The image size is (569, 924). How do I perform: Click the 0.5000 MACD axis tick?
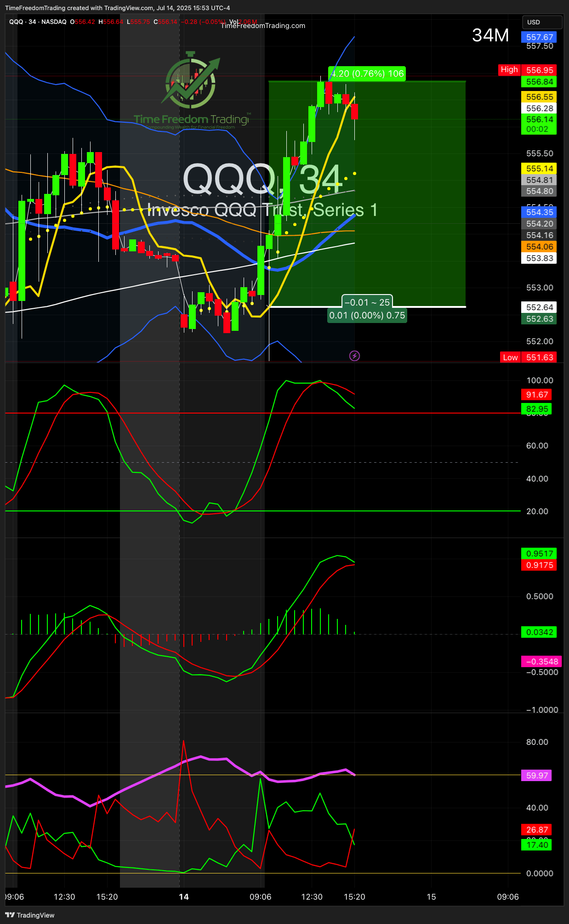[x=540, y=596]
